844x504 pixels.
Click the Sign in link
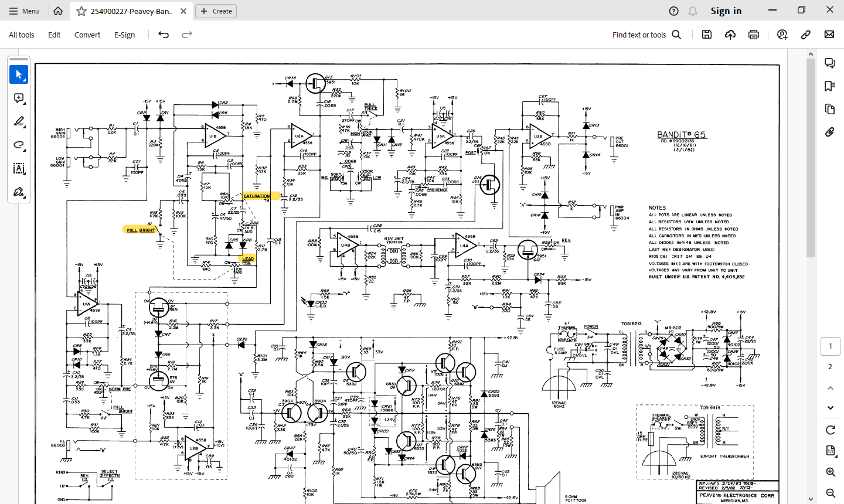point(726,11)
